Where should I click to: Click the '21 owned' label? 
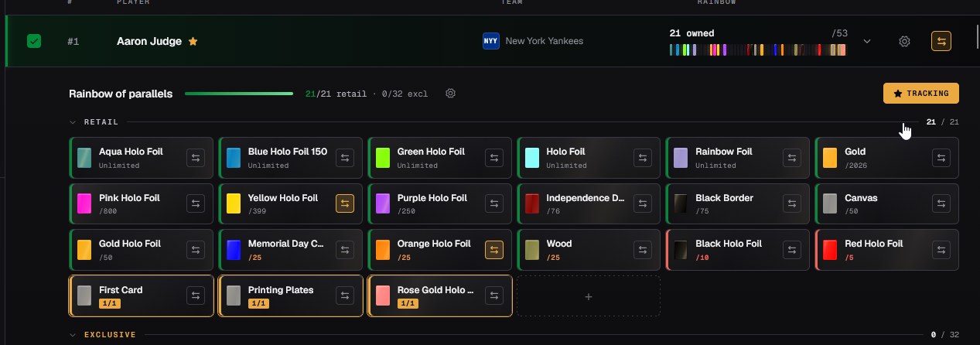click(x=691, y=33)
